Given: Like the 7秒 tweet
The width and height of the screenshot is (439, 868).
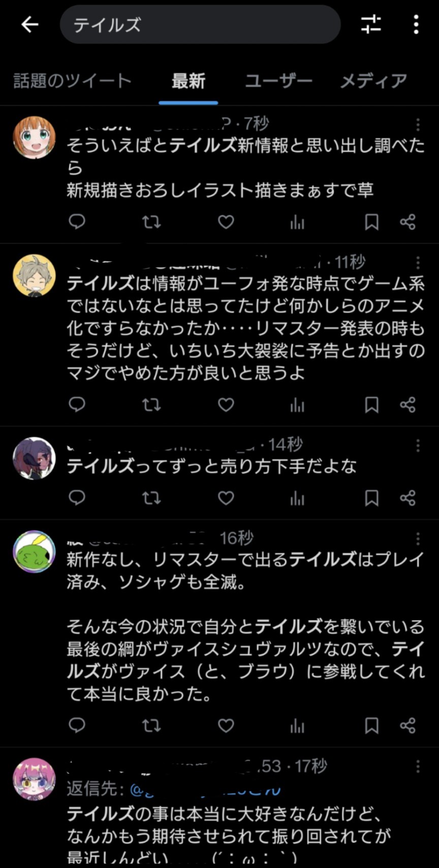Looking at the screenshot, I should coord(226,222).
